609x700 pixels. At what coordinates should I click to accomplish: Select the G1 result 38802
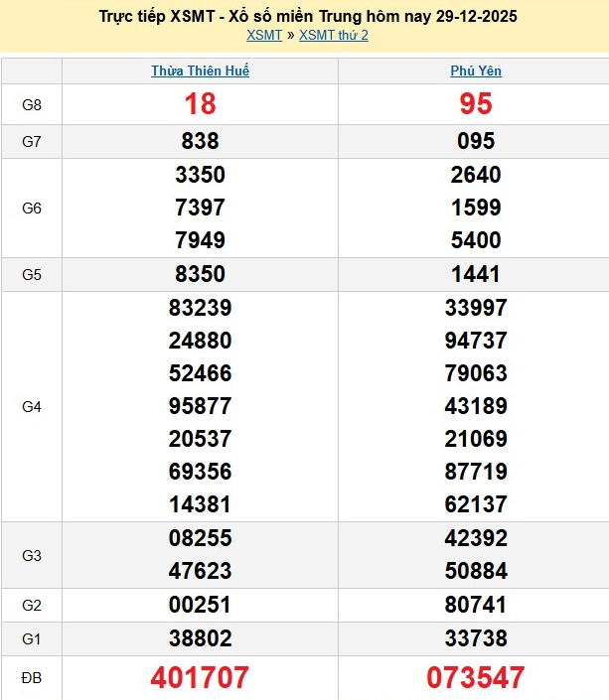[200, 638]
